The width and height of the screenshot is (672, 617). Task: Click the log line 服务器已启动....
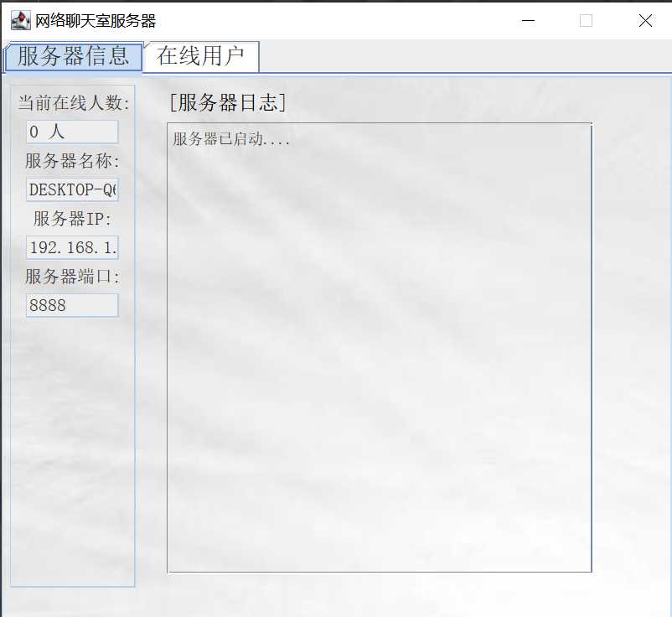pos(231,139)
